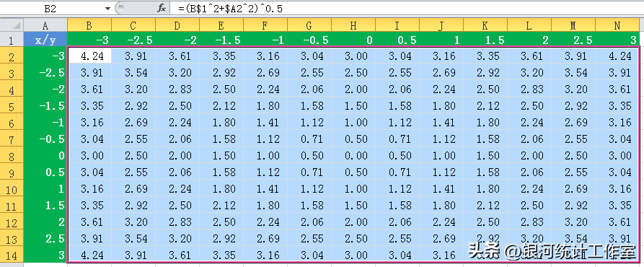Select column K header

485,25
